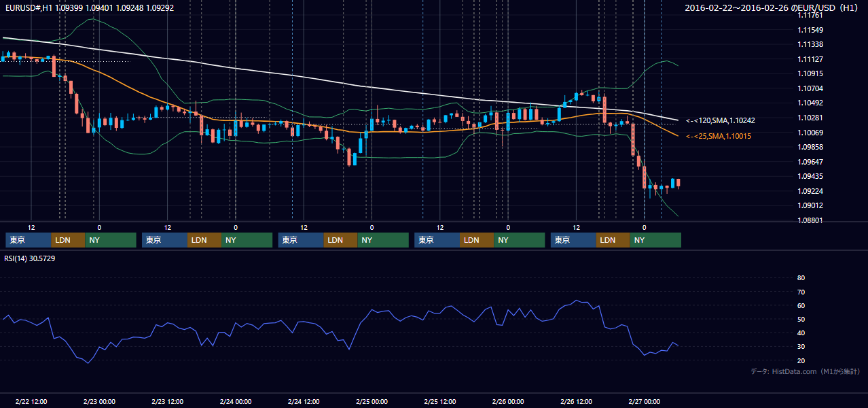Select the 2/25 12:00 time label
Image resolution: width=868 pixels, height=408 pixels.
pos(440,402)
